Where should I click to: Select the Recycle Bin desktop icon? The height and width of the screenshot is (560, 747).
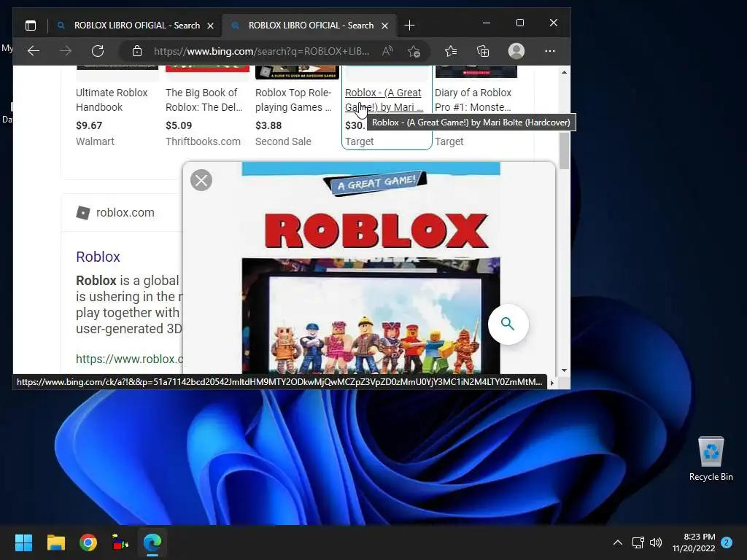(711, 459)
